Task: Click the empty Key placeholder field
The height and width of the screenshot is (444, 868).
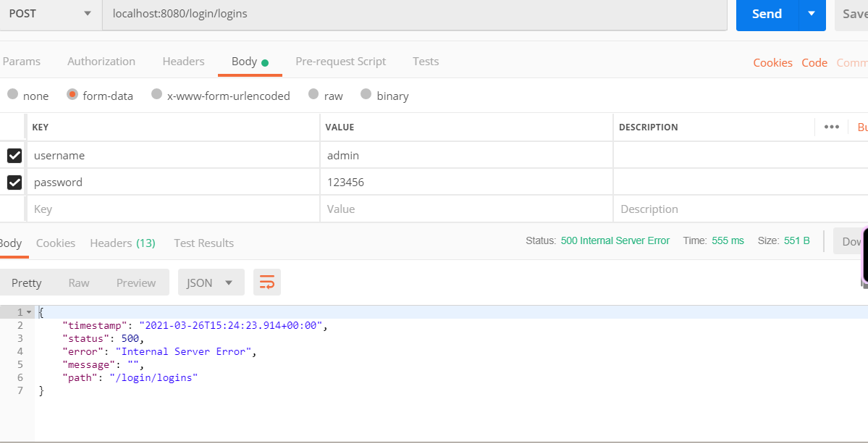Action: pos(173,209)
